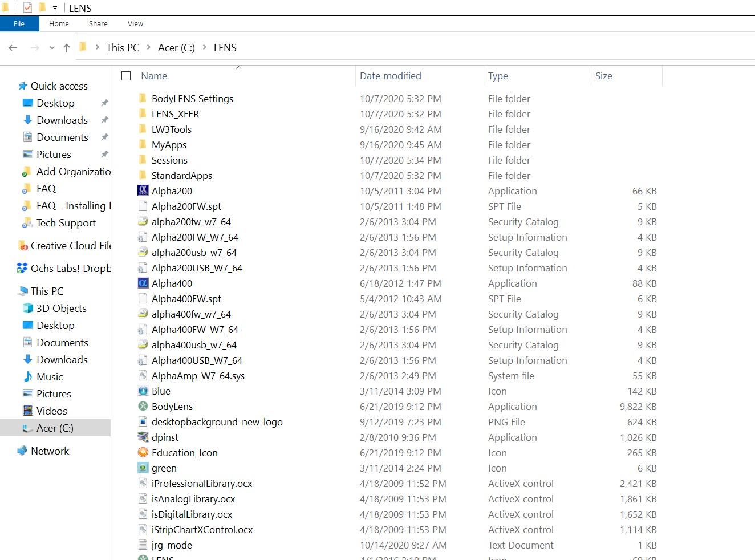Sort by the Size column header
755x560 pixels.
(x=604, y=76)
